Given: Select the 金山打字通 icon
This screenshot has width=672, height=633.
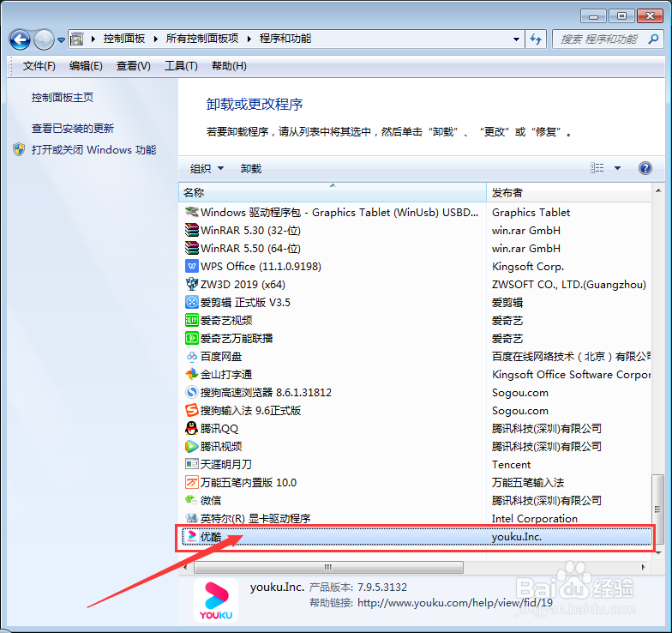Looking at the screenshot, I should (x=192, y=374).
